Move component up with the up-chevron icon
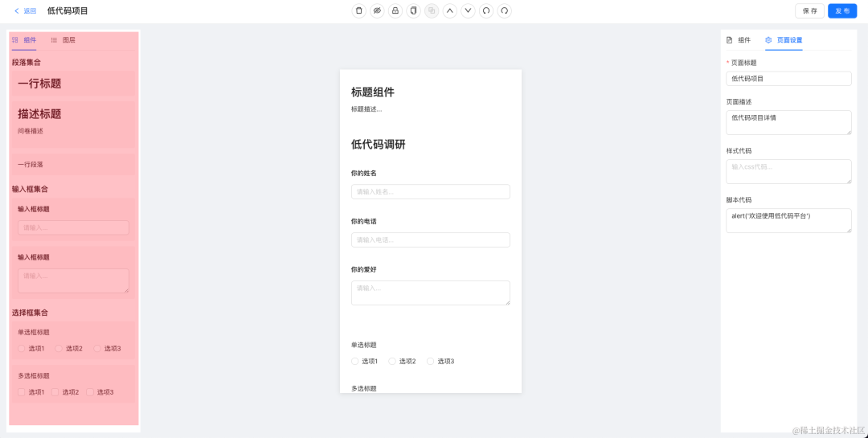 pyautogui.click(x=450, y=10)
